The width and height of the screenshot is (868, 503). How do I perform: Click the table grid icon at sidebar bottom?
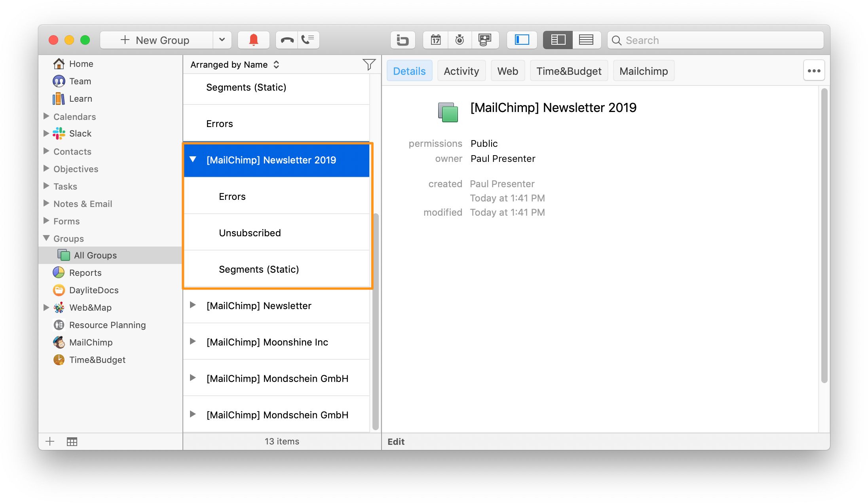click(72, 441)
